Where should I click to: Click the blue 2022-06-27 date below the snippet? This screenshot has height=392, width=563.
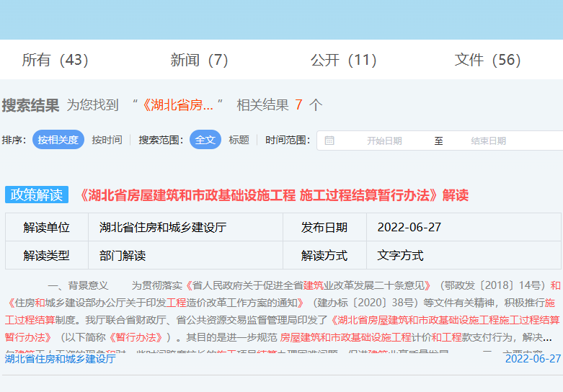[x=532, y=358]
